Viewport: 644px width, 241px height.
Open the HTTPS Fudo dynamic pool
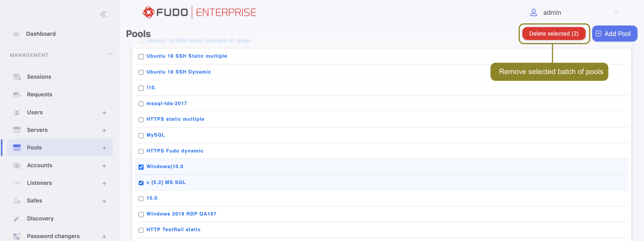[x=175, y=151]
